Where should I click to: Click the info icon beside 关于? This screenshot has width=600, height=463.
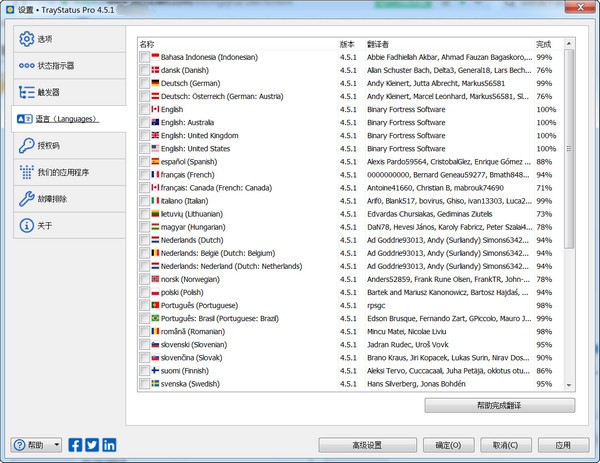(26, 226)
